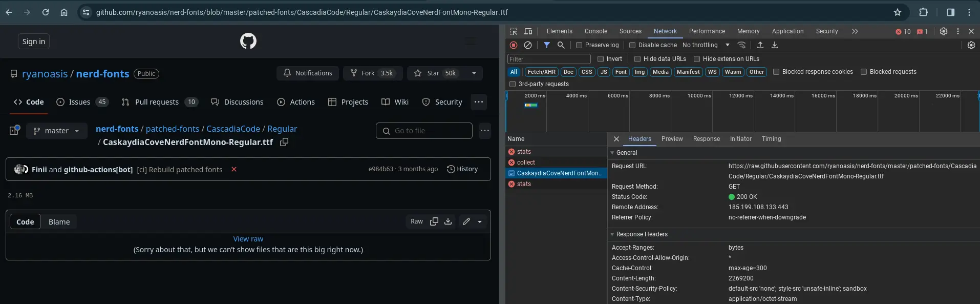Viewport: 980px width, 304px height.
Task: Click the Raw button
Action: pyautogui.click(x=417, y=221)
